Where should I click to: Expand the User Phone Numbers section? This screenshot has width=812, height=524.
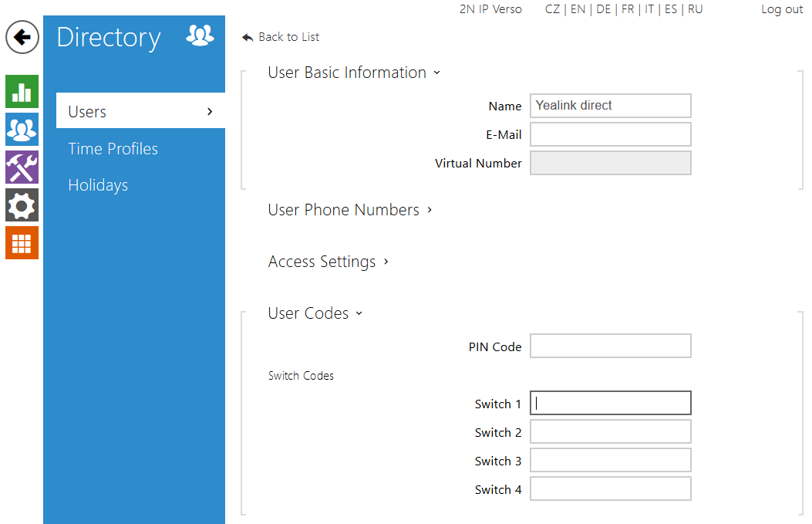[x=349, y=210]
